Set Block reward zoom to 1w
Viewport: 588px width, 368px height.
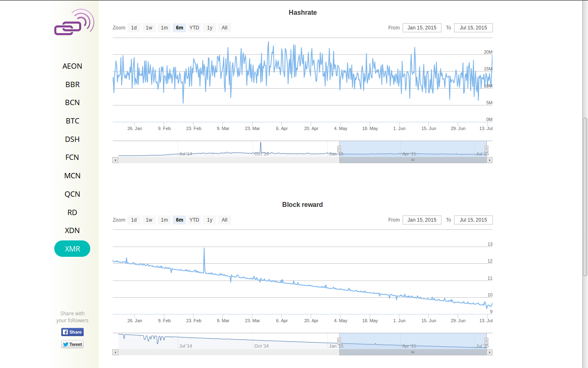click(149, 220)
